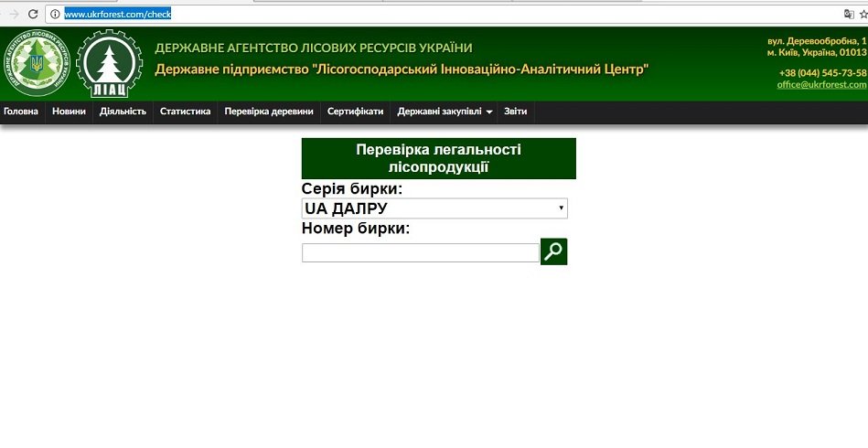Click the ЛІАЦ gear tree logo
Viewport: 868px width, 448px height.
(x=109, y=64)
